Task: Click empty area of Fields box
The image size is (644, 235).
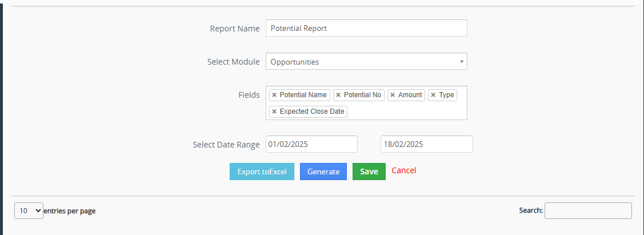Action: (406, 111)
